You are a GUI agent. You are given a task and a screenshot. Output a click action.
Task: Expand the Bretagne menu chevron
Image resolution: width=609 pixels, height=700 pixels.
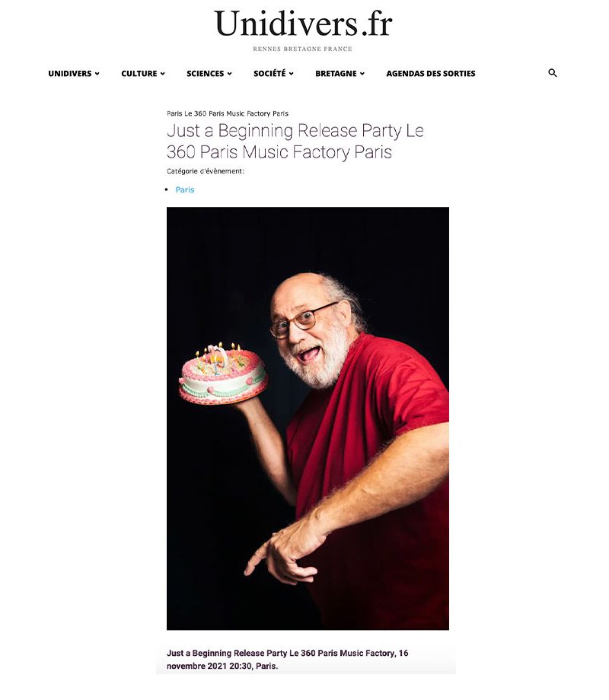[362, 74]
